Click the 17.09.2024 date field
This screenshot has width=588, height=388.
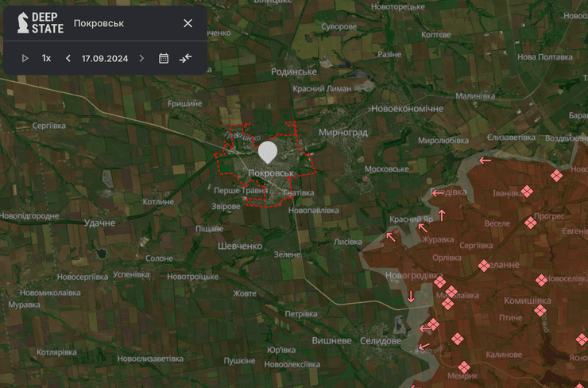point(105,58)
